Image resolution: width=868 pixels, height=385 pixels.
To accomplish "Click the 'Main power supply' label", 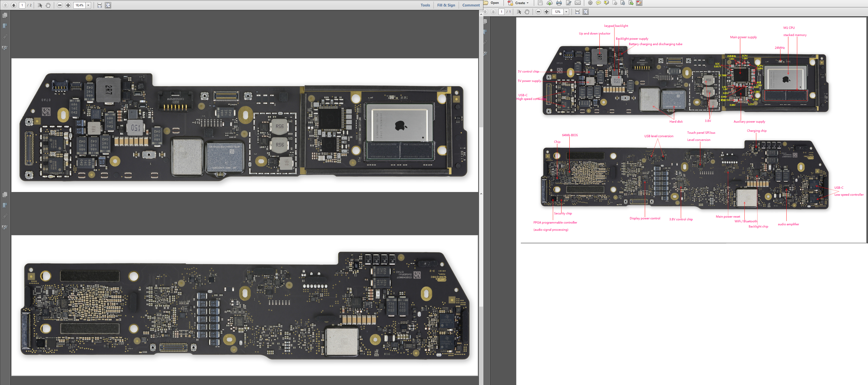I will click(743, 37).
